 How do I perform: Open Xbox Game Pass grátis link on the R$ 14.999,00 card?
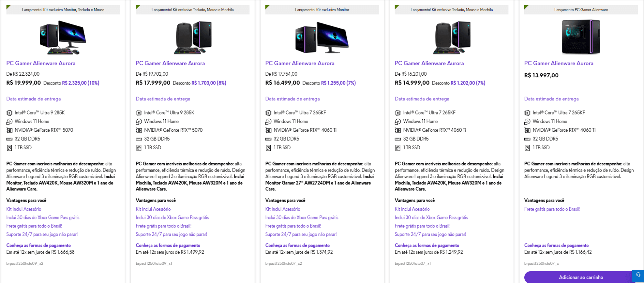click(x=431, y=218)
